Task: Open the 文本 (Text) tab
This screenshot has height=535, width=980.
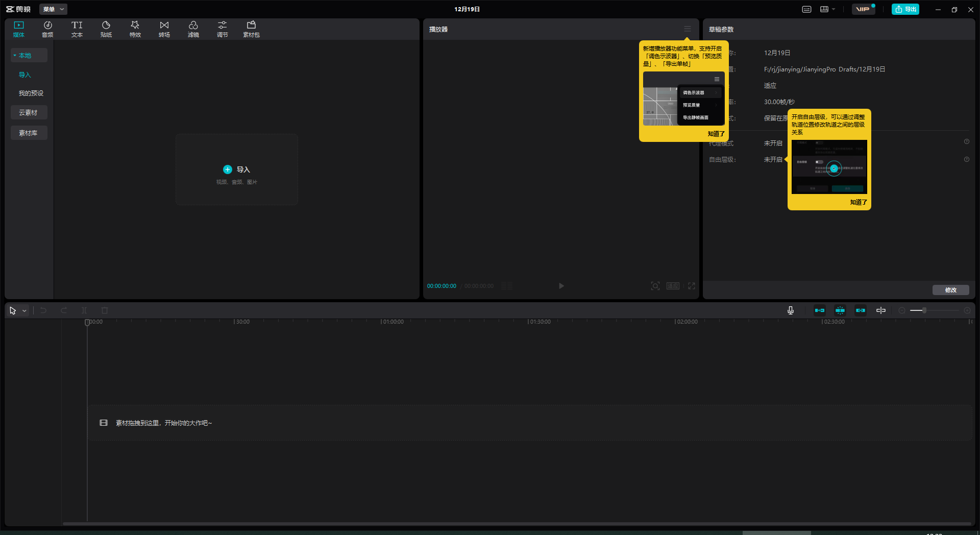Action: pos(77,29)
